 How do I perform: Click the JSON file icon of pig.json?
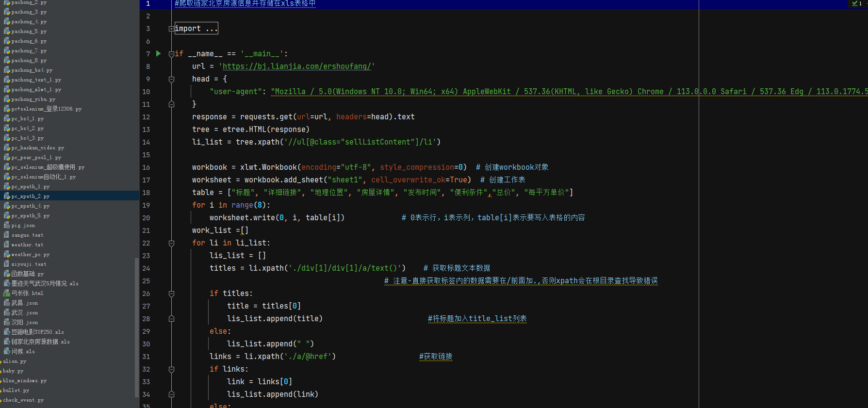click(7, 225)
